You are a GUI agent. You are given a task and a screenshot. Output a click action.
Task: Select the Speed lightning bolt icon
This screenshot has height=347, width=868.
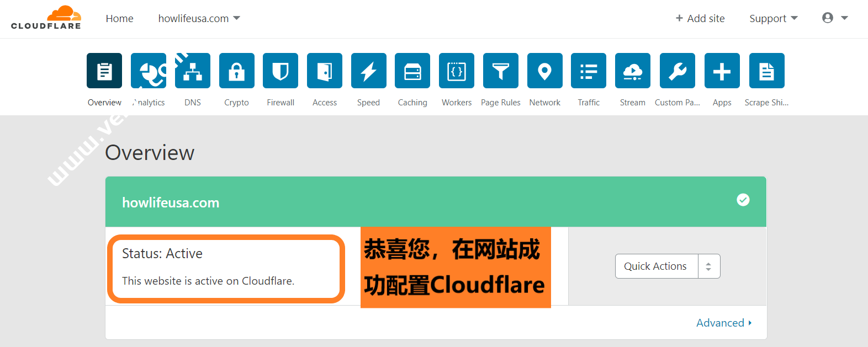pyautogui.click(x=368, y=71)
